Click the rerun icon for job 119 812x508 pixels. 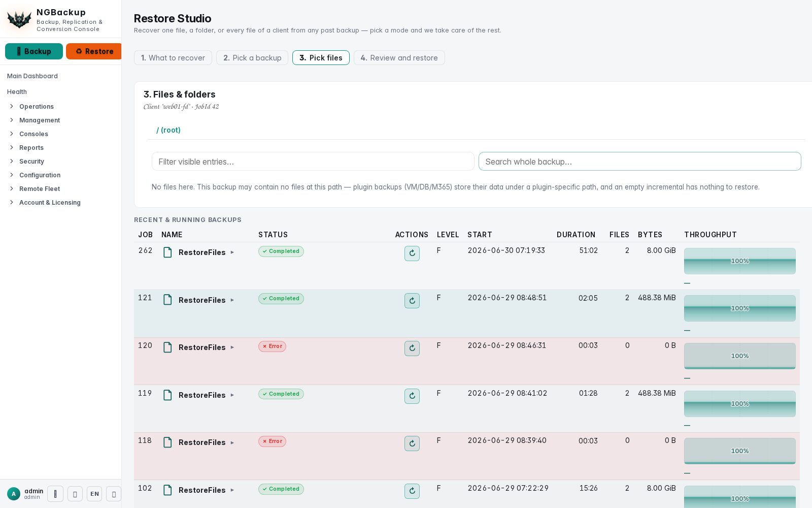tap(412, 396)
